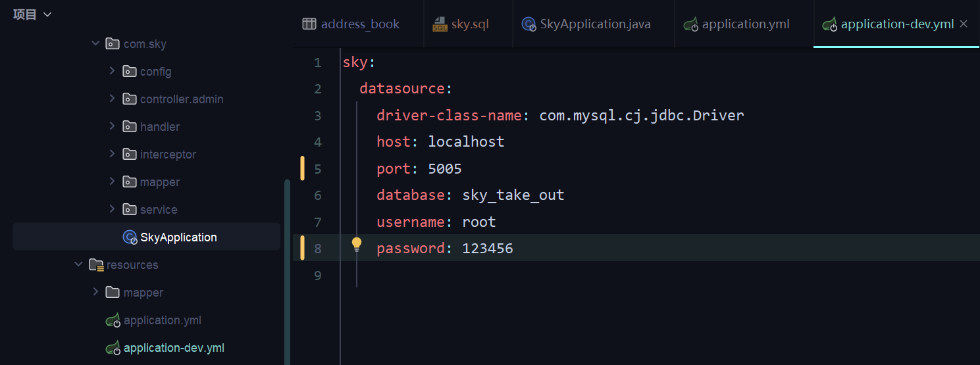Click the address_book table icon in tab bar
This screenshot has height=365, width=980.
[x=309, y=24]
